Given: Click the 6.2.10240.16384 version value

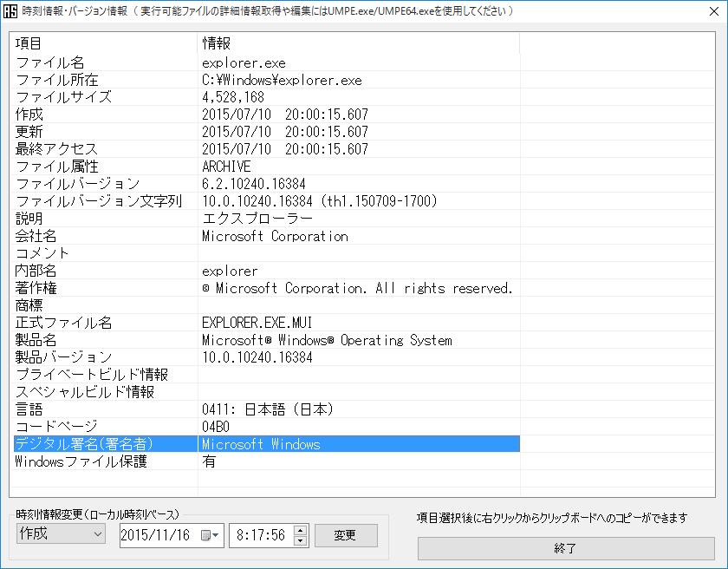Looking at the screenshot, I should click(x=253, y=184).
